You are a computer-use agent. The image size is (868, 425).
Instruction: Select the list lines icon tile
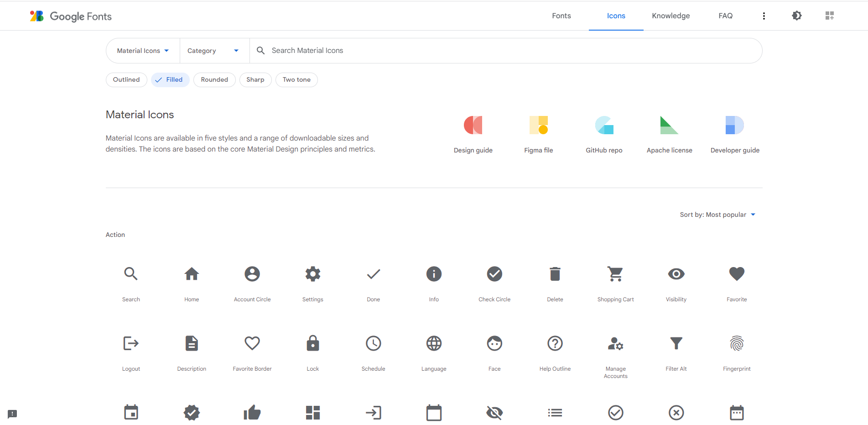[x=555, y=413]
